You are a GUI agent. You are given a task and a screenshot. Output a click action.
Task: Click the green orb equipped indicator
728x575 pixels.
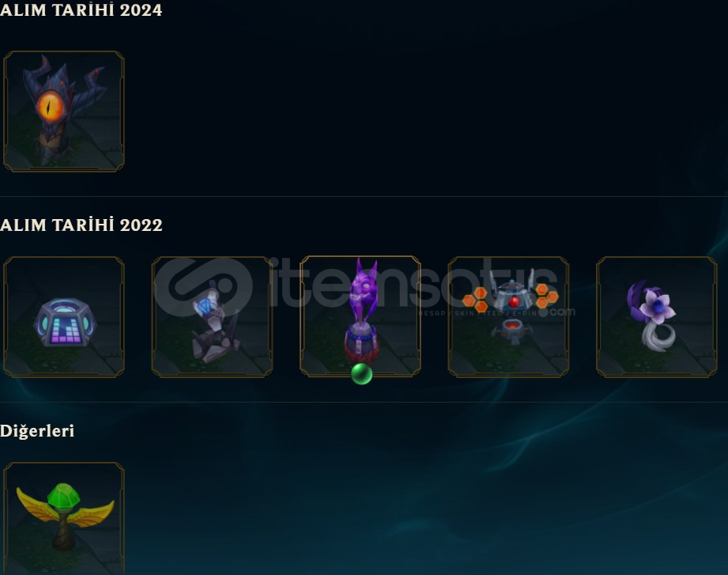362,374
